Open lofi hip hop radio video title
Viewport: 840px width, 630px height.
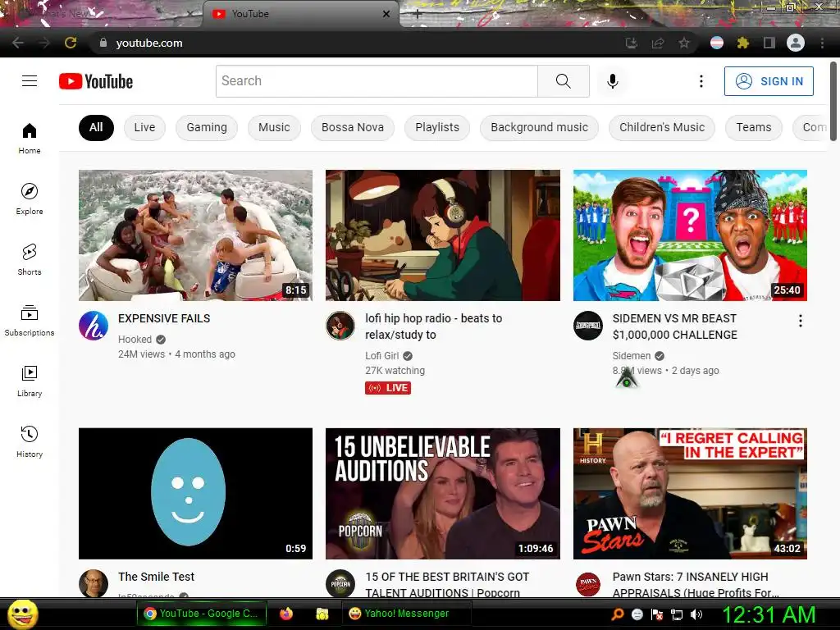coord(434,326)
